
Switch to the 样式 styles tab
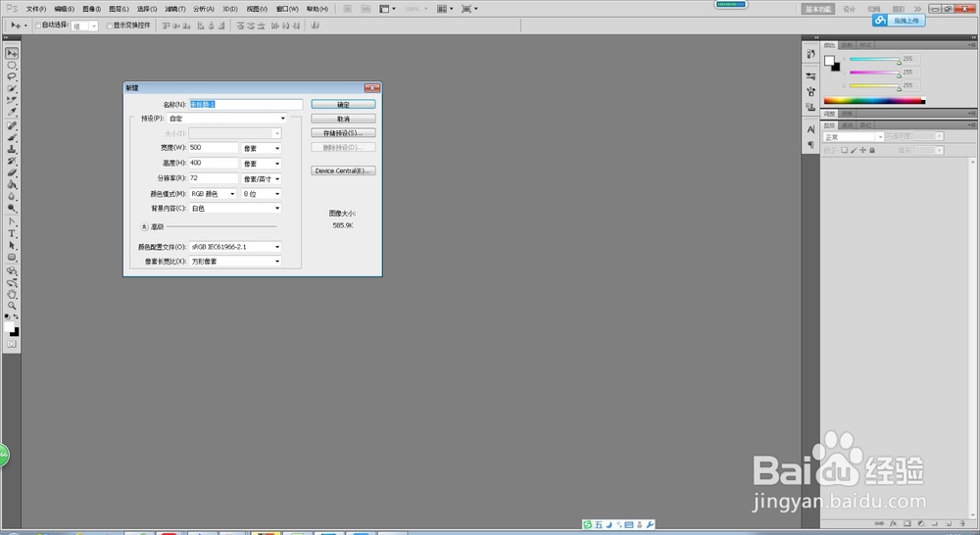[x=865, y=46]
